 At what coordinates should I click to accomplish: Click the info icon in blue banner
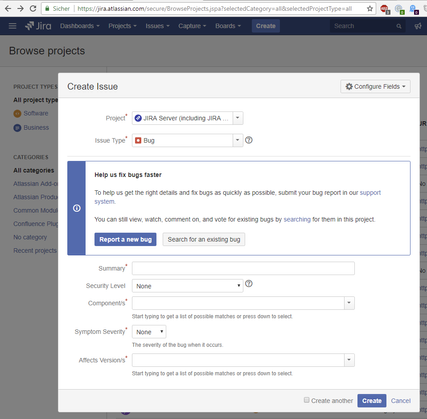(77, 208)
